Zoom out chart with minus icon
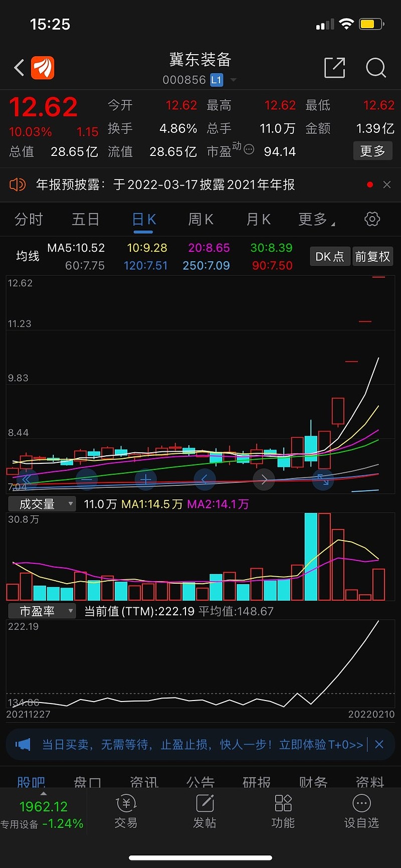 (86, 480)
